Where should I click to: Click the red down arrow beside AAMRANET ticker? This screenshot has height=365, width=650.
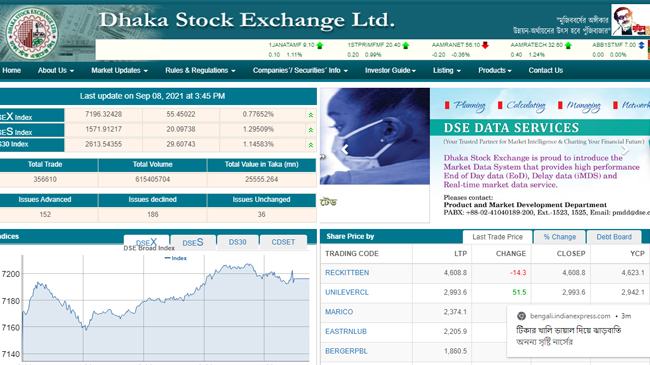(485, 45)
